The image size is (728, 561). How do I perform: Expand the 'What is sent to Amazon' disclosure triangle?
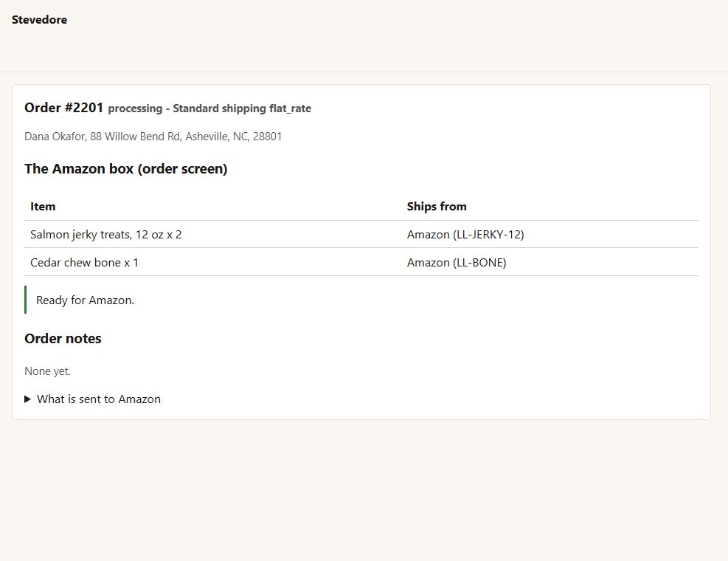(x=27, y=399)
